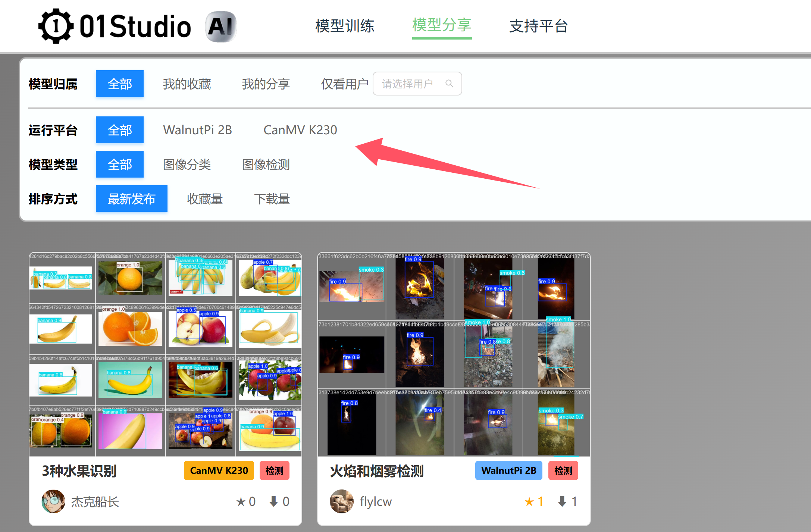The width and height of the screenshot is (811, 532).
Task: Click orange star icon on 火焰和烟雾检测 card
Action: pos(529,502)
